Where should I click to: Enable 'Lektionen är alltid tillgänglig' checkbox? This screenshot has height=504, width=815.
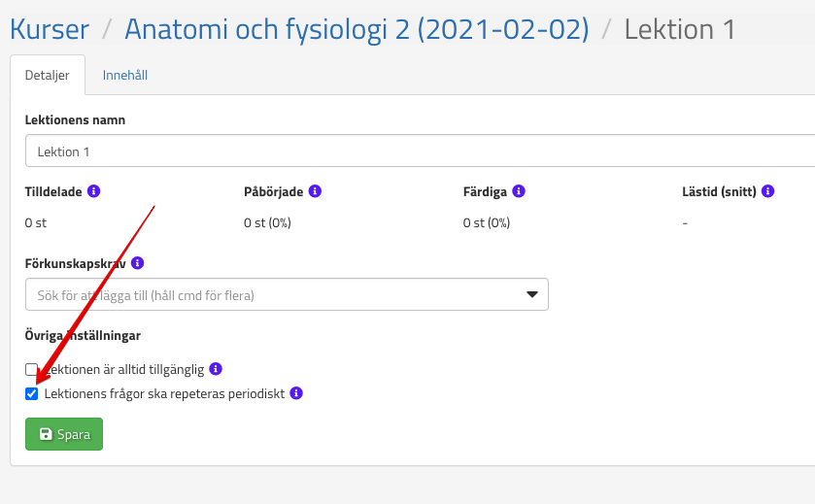31,370
